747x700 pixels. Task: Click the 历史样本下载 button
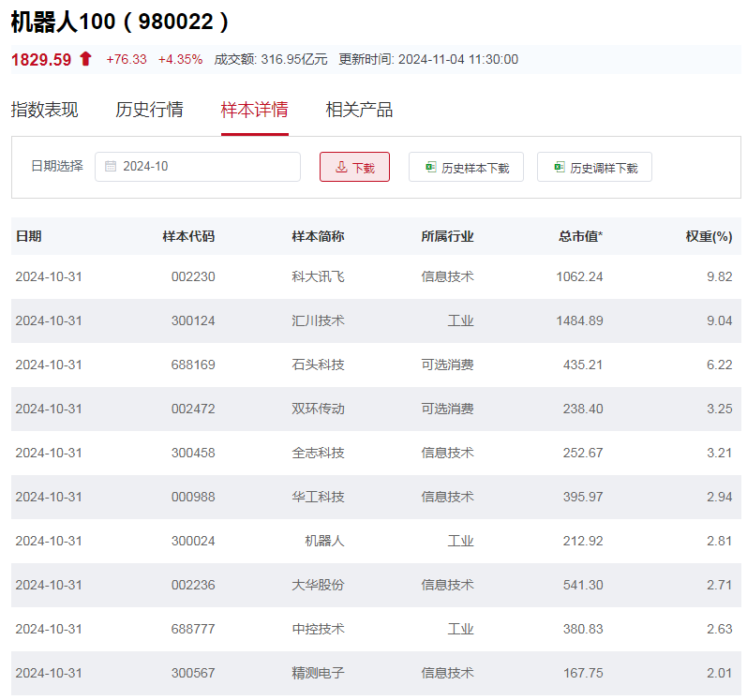coord(467,167)
